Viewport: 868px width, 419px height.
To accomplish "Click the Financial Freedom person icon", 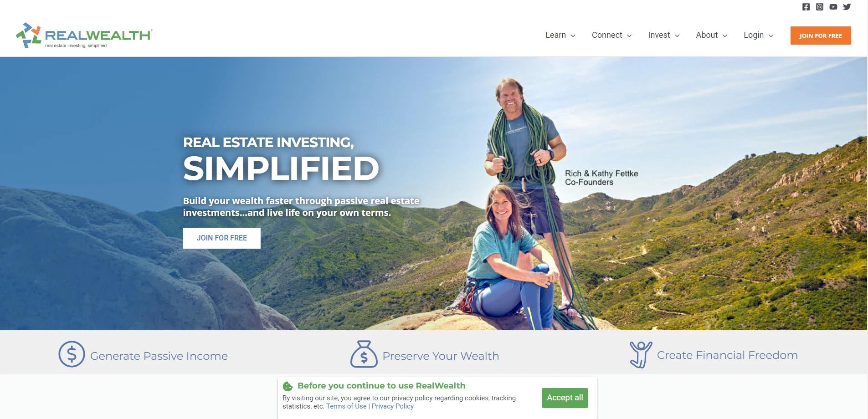I will (x=641, y=354).
